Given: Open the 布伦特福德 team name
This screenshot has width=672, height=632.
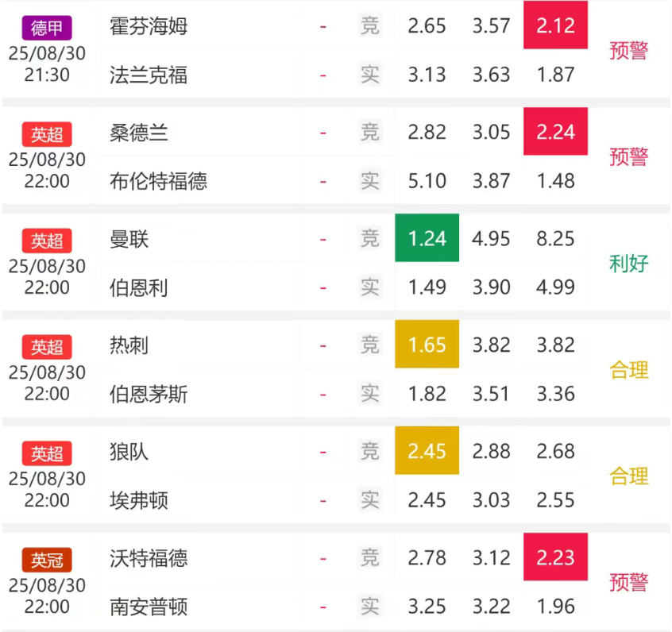Looking at the screenshot, I should [158, 182].
